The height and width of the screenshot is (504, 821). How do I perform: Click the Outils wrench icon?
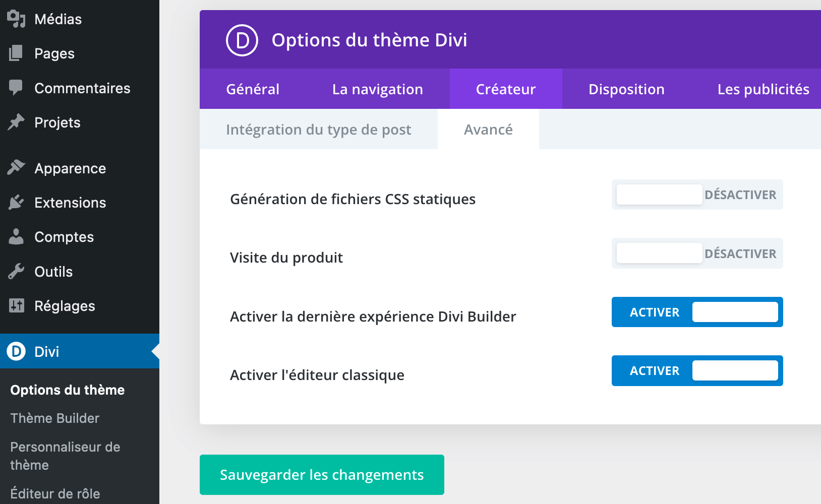point(16,271)
